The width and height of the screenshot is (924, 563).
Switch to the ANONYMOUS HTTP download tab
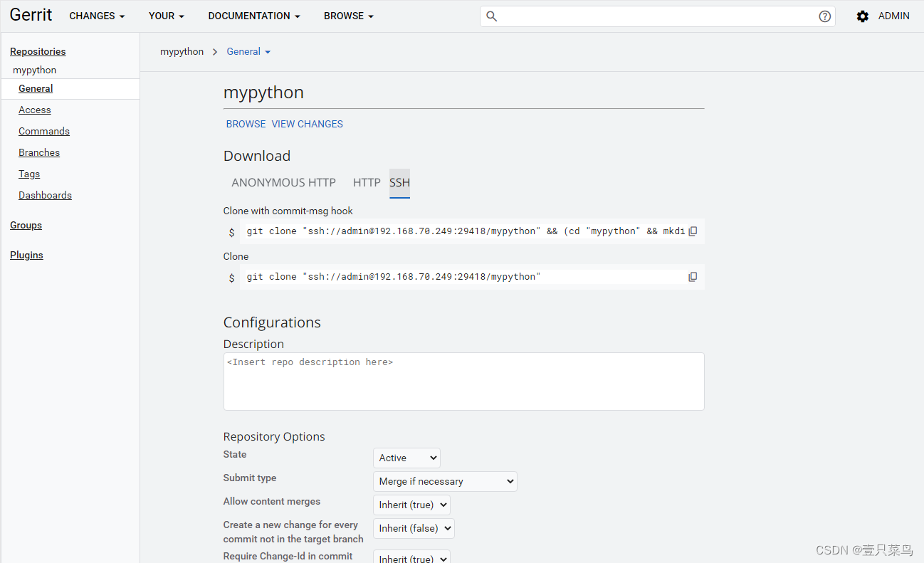tap(283, 183)
